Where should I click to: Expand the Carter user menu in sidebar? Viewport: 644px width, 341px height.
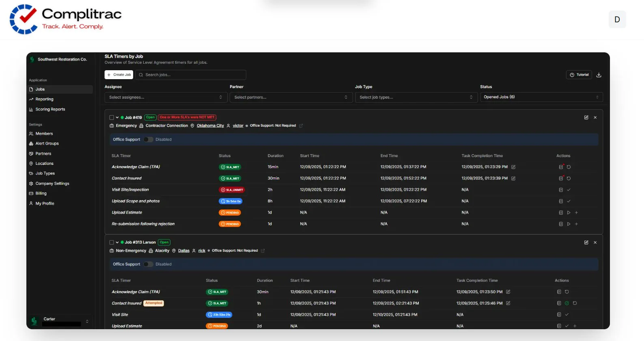(x=60, y=321)
